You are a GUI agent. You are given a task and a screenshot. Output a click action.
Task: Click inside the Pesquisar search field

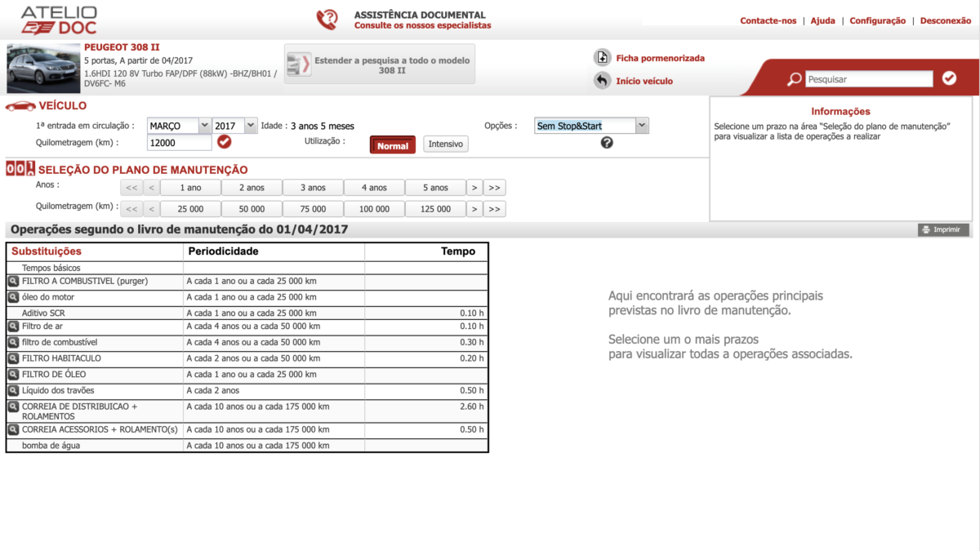click(870, 78)
